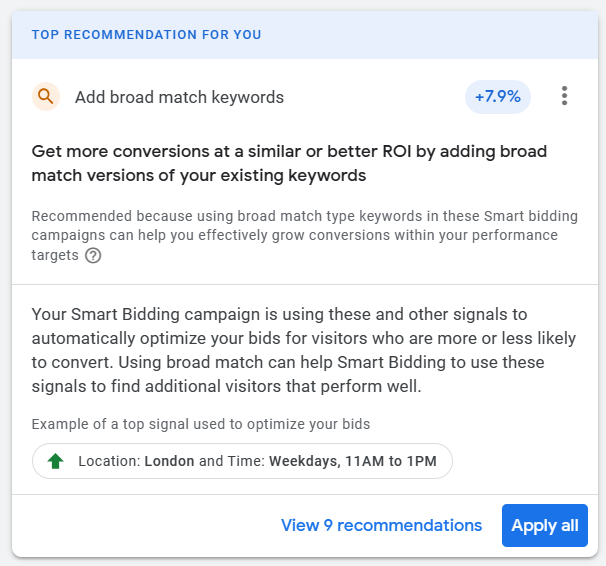This screenshot has width=606, height=566.
Task: Click headline line starting "Get more conversions"
Action: [x=289, y=152]
